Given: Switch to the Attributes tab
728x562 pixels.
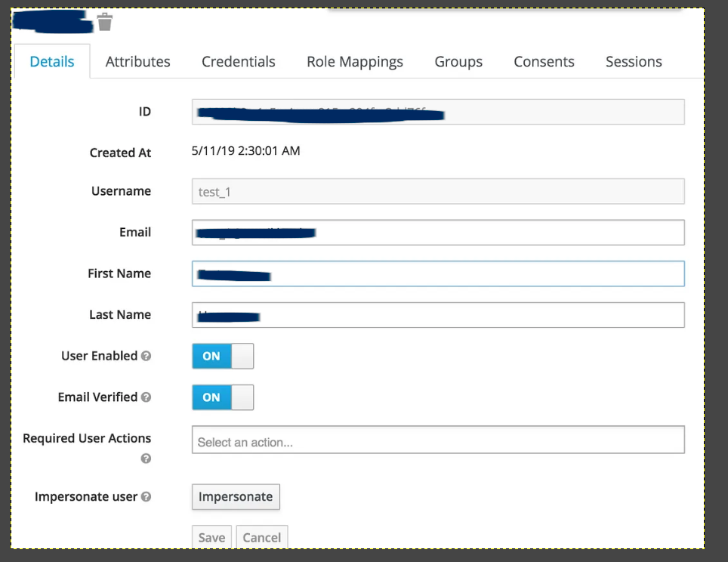Looking at the screenshot, I should (x=137, y=62).
